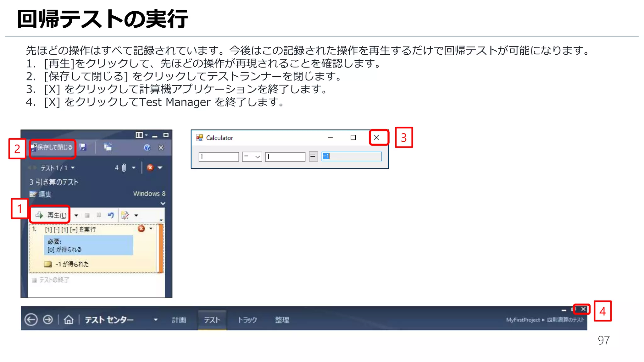Minimize the Test Manager window
The height and width of the screenshot is (362, 644).
point(564,310)
